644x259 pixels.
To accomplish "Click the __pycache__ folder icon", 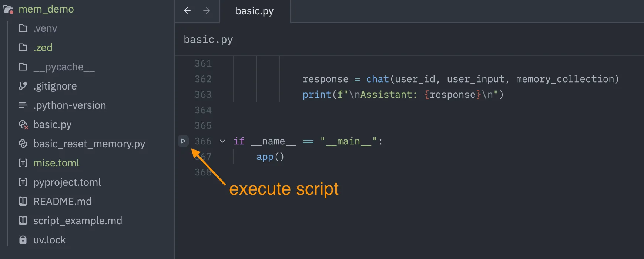I will [23, 67].
